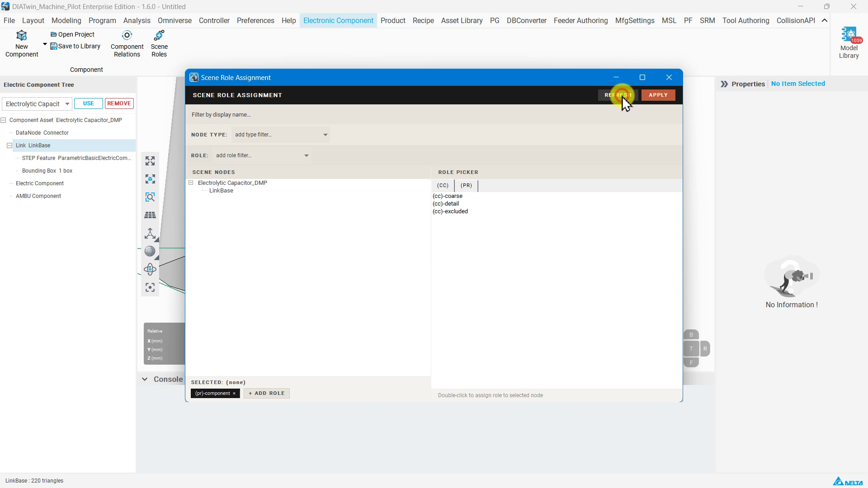868x488 pixels.
Task: Collapse the Link LinkBase tree node
Action: (9, 145)
